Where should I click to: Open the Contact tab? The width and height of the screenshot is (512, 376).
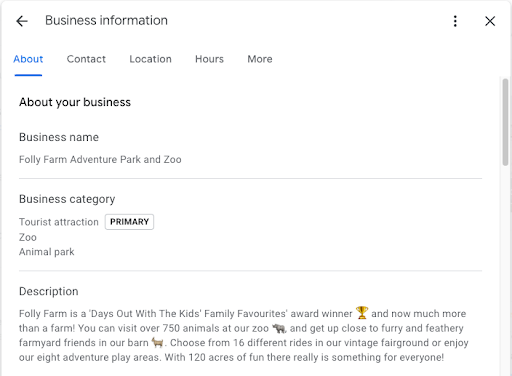(x=86, y=59)
